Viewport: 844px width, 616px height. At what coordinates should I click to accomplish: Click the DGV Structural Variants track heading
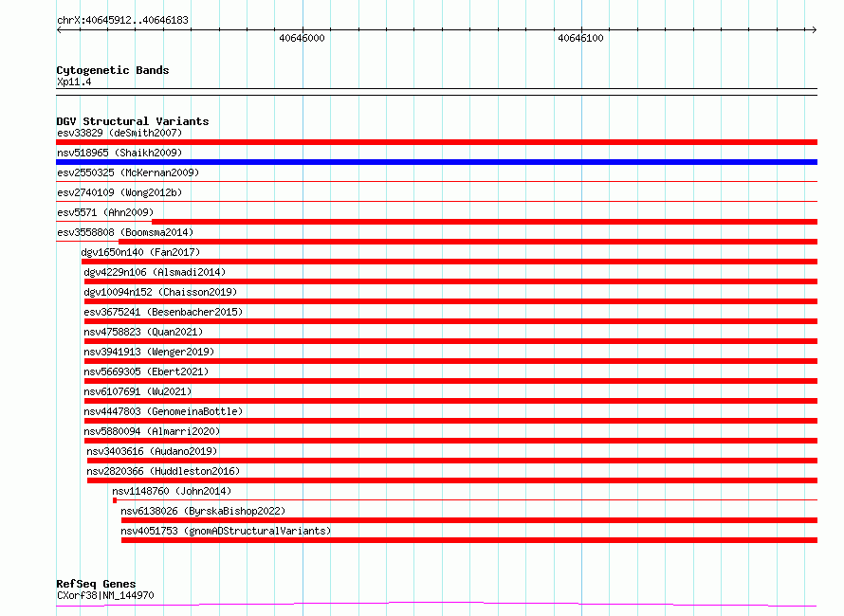tap(133, 121)
